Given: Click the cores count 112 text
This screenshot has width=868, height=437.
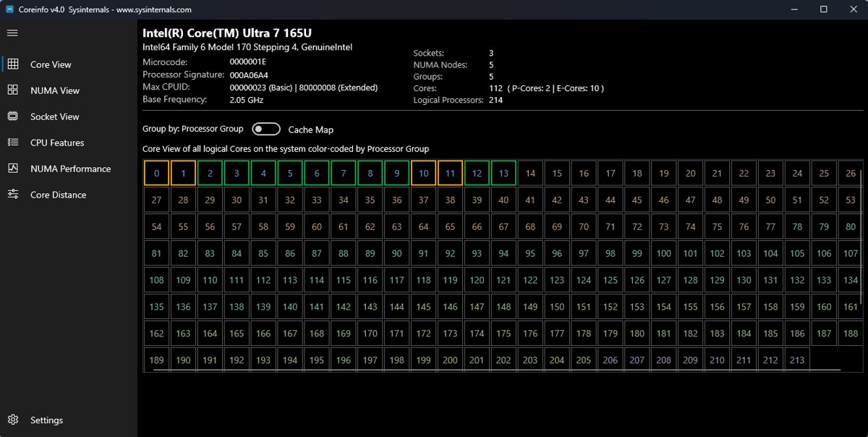Looking at the screenshot, I should [495, 88].
